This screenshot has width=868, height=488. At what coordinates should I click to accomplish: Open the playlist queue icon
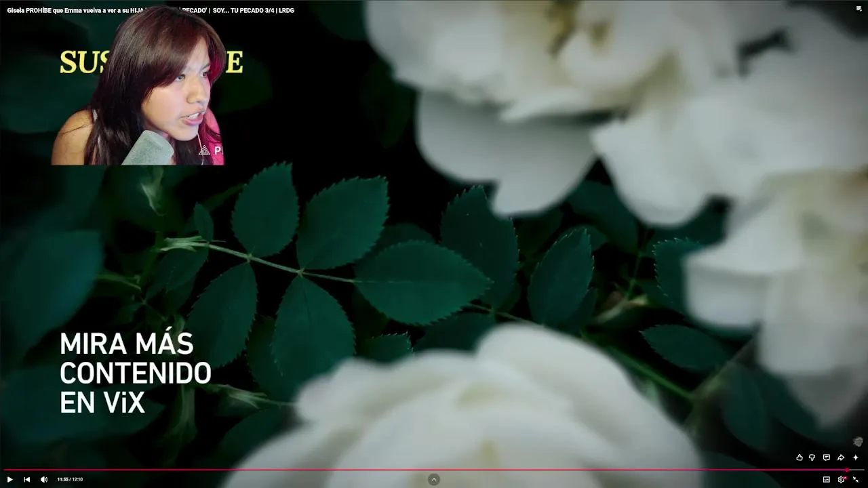[859, 8]
